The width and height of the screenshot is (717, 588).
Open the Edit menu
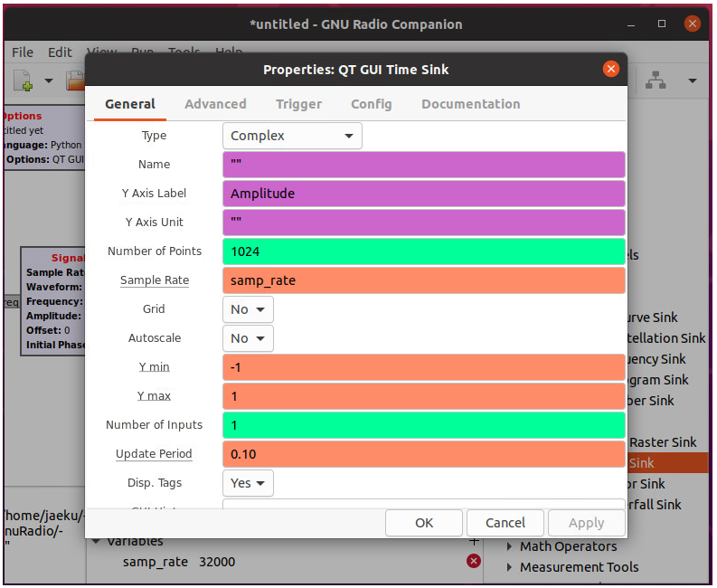pyautogui.click(x=60, y=52)
